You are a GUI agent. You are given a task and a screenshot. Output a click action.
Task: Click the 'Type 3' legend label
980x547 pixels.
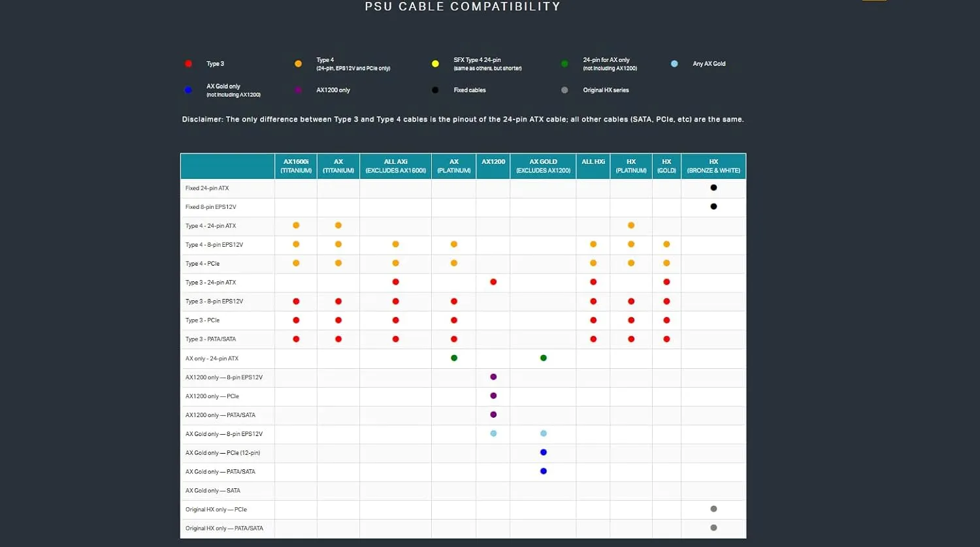click(x=215, y=63)
